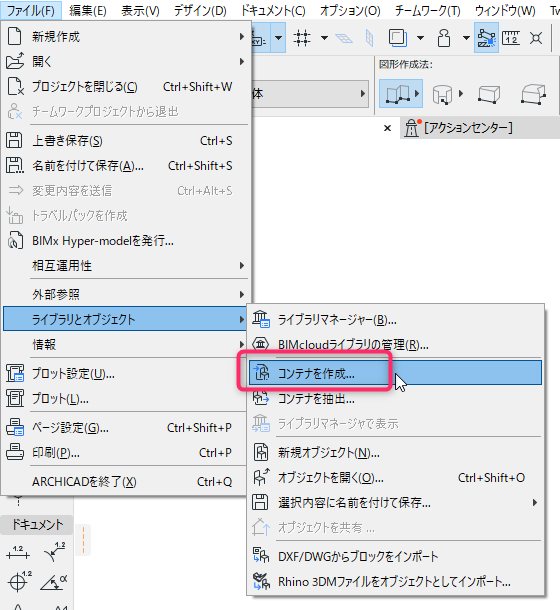This screenshot has width=560, height=610.
Task: Choose オブジェクトを開く(O)...
Action: (x=395, y=478)
